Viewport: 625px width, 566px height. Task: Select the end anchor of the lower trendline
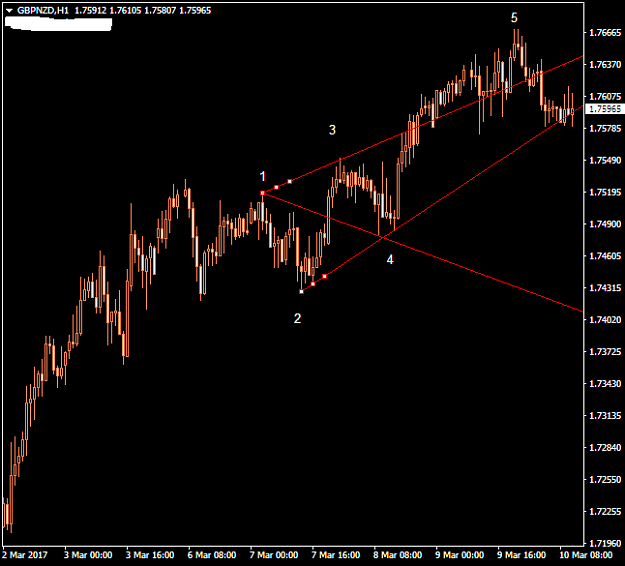click(325, 276)
